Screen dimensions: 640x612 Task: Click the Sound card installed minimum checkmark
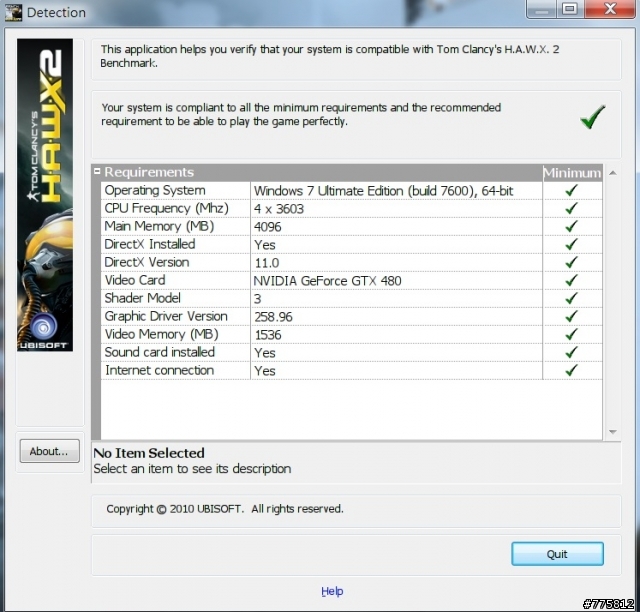pos(571,352)
